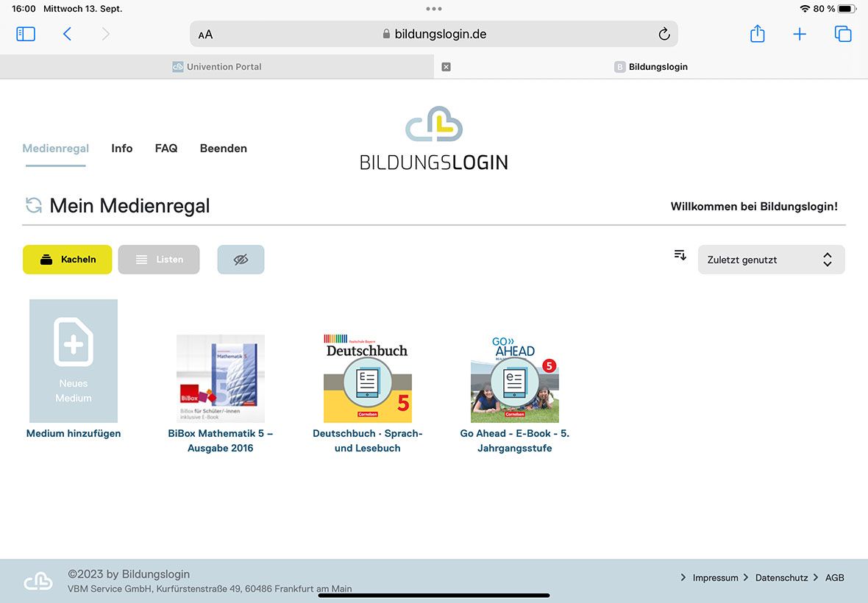Open the Datenschutz footer link

(x=781, y=578)
